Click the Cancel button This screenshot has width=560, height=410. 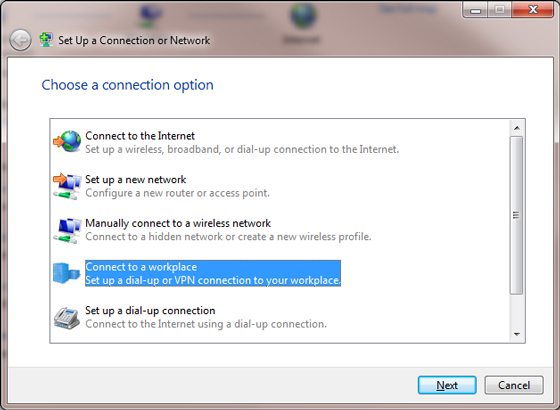(x=514, y=385)
